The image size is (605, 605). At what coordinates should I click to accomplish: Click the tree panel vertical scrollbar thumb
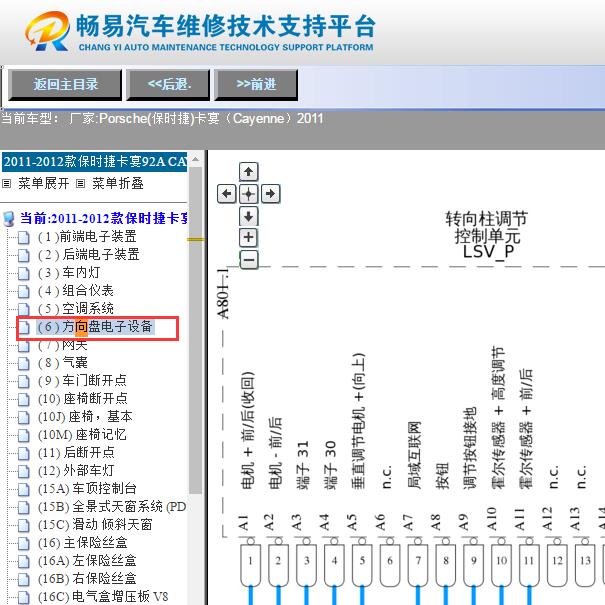[x=196, y=330]
